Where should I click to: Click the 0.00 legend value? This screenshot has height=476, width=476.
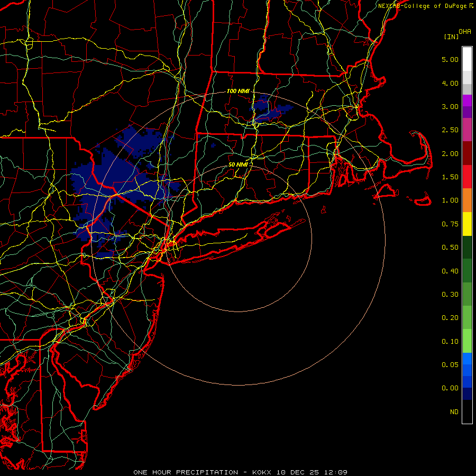click(x=450, y=388)
